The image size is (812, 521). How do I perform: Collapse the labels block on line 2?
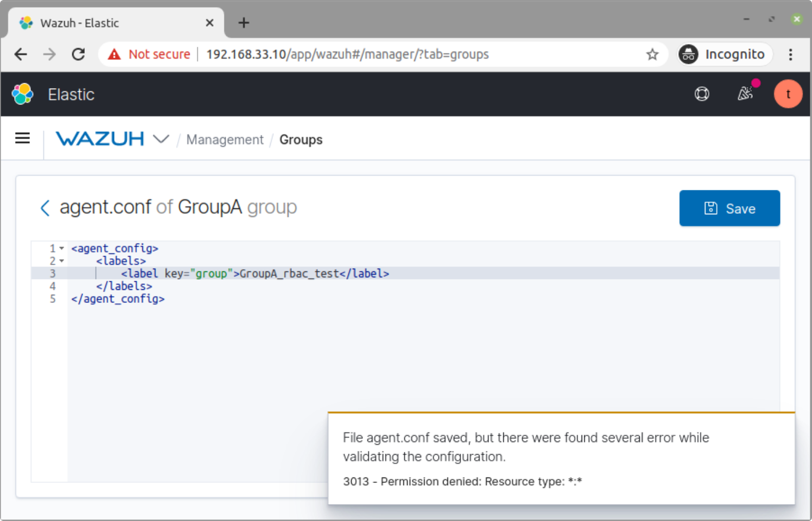coord(61,260)
